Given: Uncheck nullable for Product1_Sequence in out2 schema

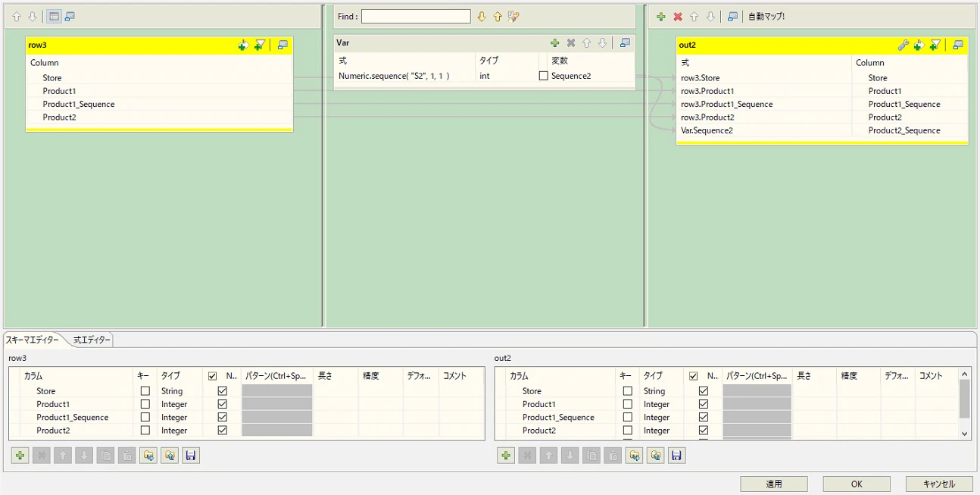Looking at the screenshot, I should pos(704,417).
